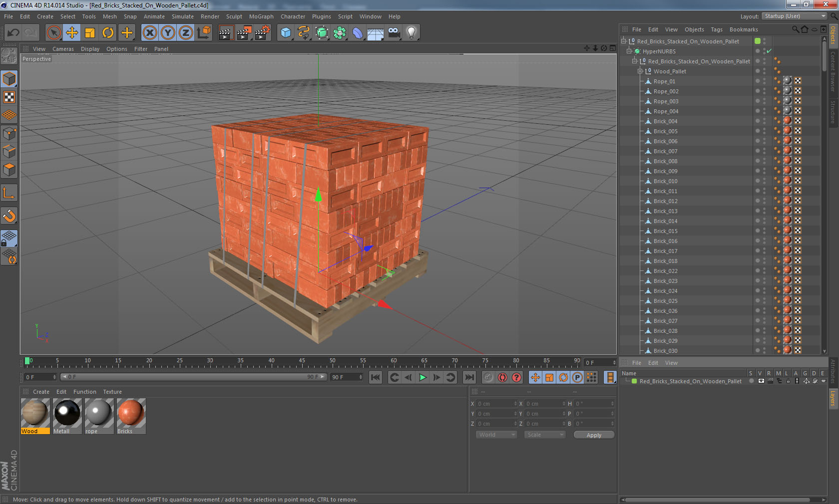Enable Texture mode checkerboard icon
This screenshot has width=839, height=504.
coord(9,97)
